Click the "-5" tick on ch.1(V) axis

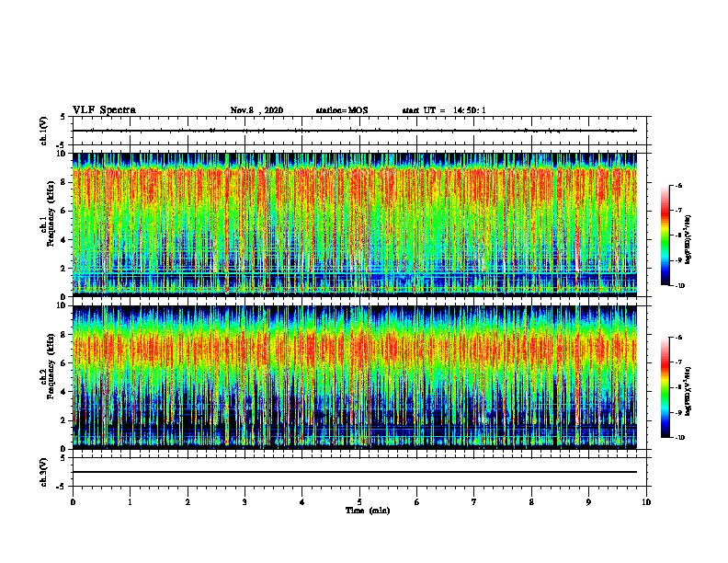(x=62, y=145)
